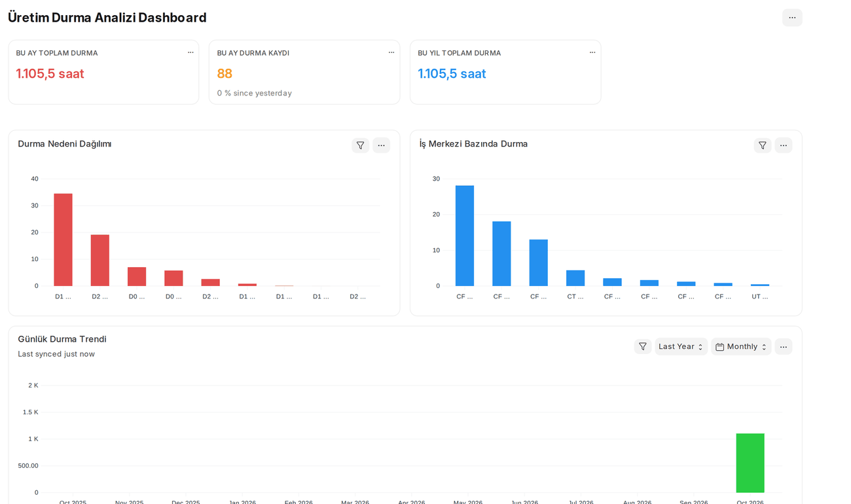Open the dashboard options ellipsis menu

(x=792, y=18)
